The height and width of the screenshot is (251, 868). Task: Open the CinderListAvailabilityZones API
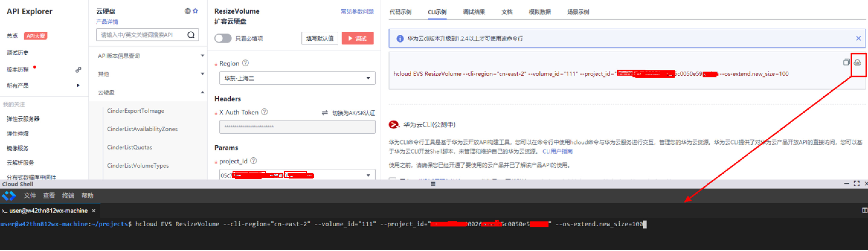tap(142, 129)
